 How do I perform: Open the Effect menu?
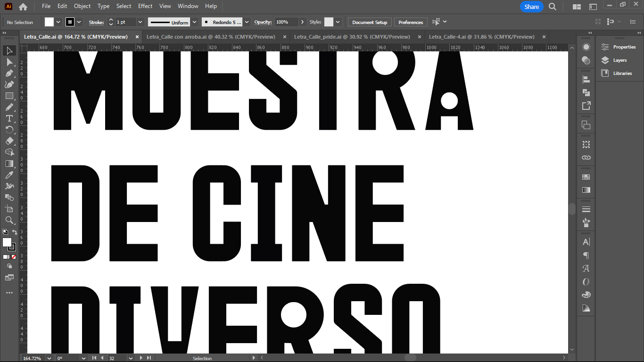pyautogui.click(x=145, y=6)
